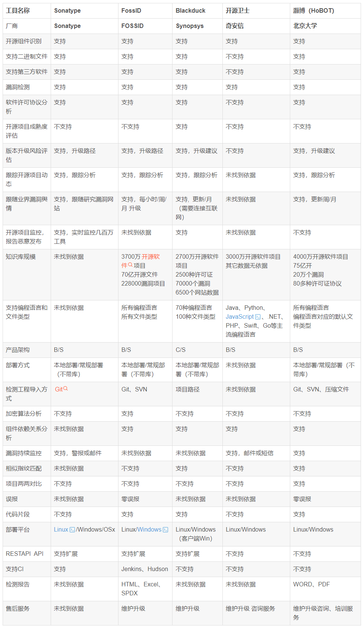The height and width of the screenshot is (627, 364).
Task: Click the HTML、Excel、SPDX cell
Action: click(x=145, y=589)
